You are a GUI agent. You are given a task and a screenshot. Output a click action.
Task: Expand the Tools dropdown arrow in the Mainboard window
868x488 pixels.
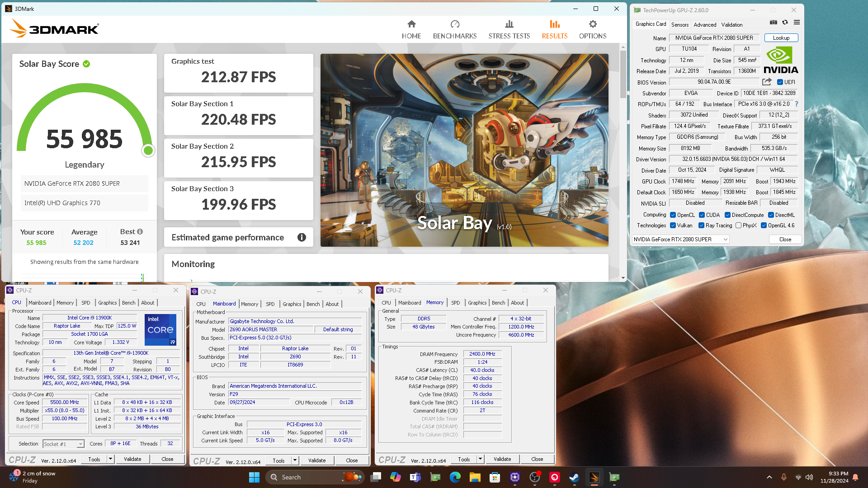[x=294, y=460]
